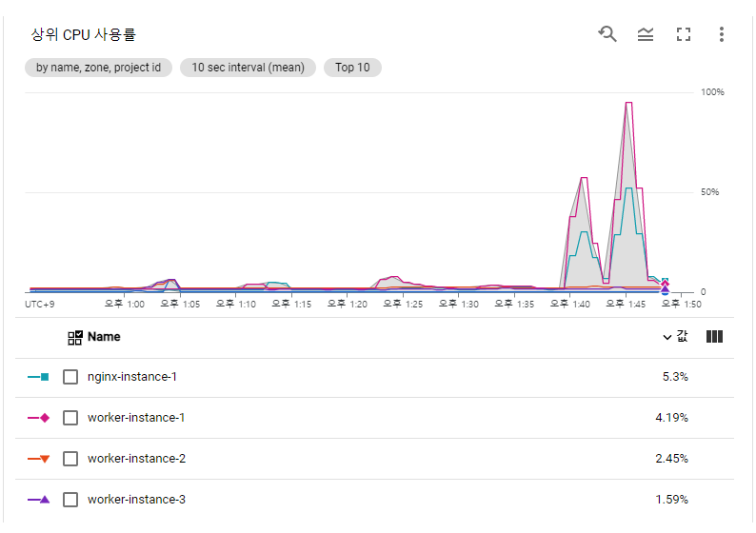Select the worker-instance-1 row label
The height and width of the screenshot is (533, 756).
click(x=136, y=418)
